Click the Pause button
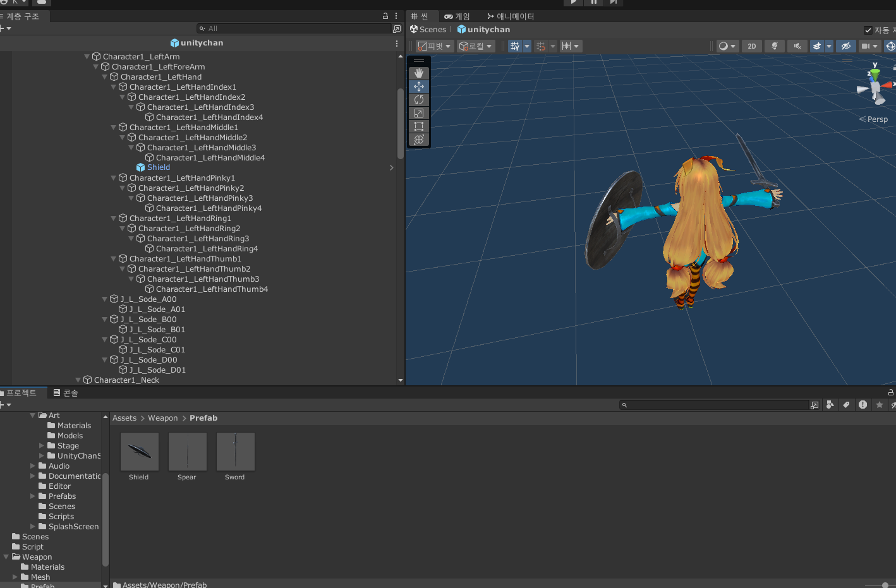This screenshot has height=588, width=896. pos(593,3)
